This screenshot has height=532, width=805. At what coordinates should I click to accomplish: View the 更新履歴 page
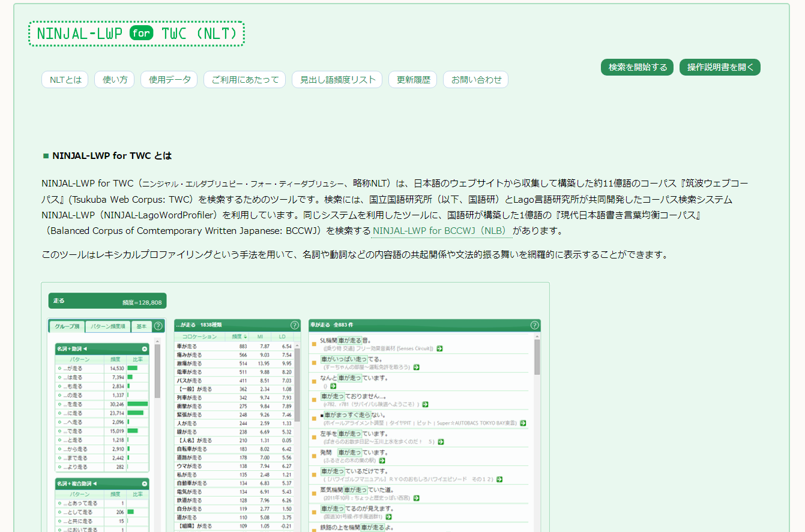point(414,80)
